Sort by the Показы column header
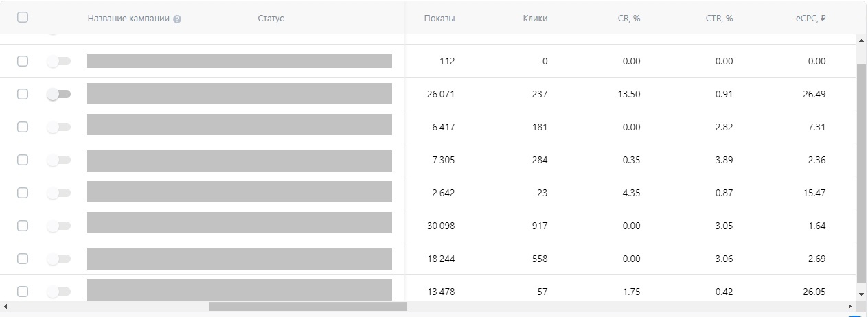The height and width of the screenshot is (317, 868). pyautogui.click(x=439, y=19)
